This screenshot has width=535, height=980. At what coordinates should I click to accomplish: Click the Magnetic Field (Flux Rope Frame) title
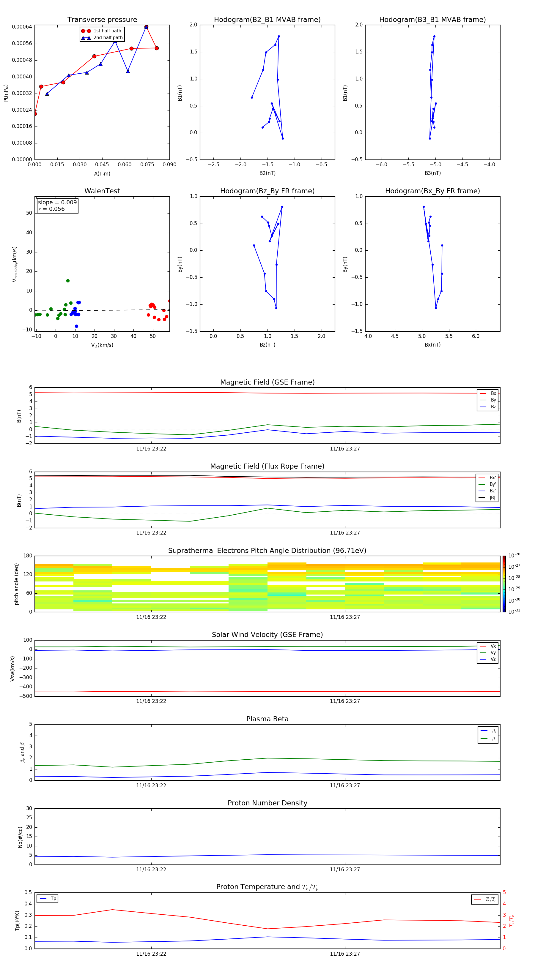pos(267,466)
